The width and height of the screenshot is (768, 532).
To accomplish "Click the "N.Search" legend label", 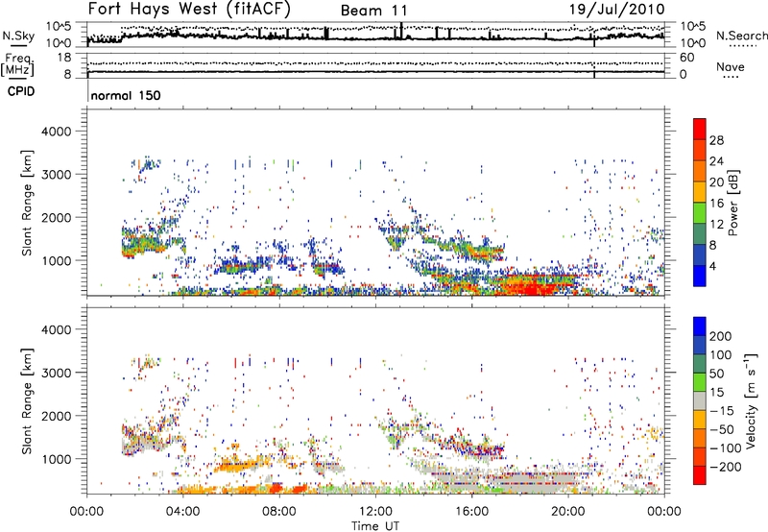I will 741,36.
